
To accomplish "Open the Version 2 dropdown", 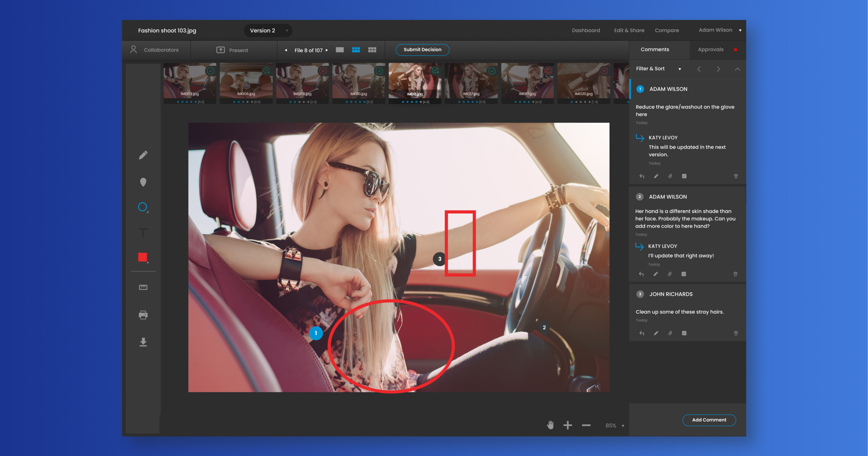I will tap(268, 31).
